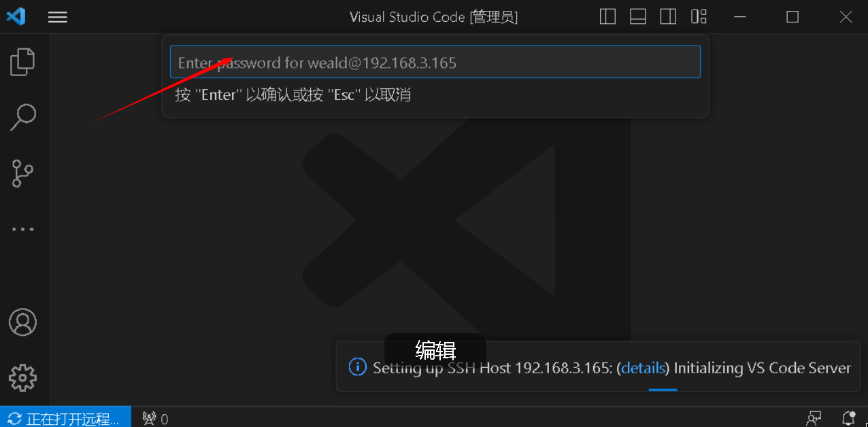Show additional views via ellipsis icon
This screenshot has width=868, height=427.
click(x=22, y=229)
